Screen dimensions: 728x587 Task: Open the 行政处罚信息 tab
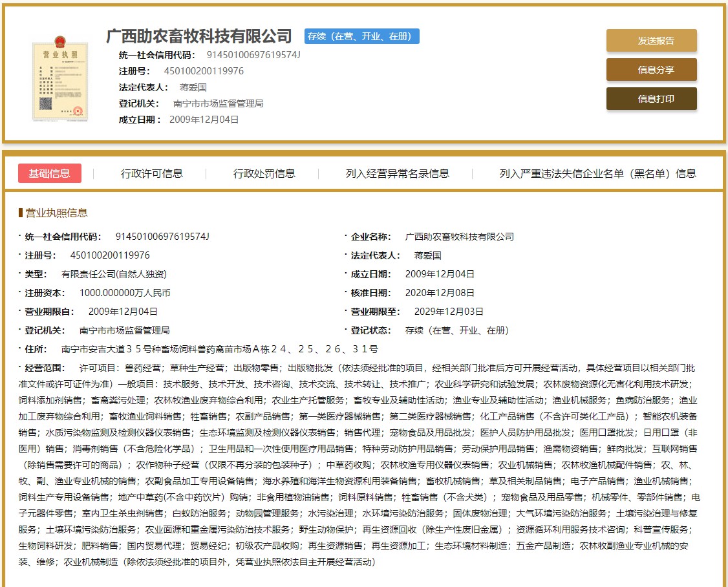click(264, 173)
